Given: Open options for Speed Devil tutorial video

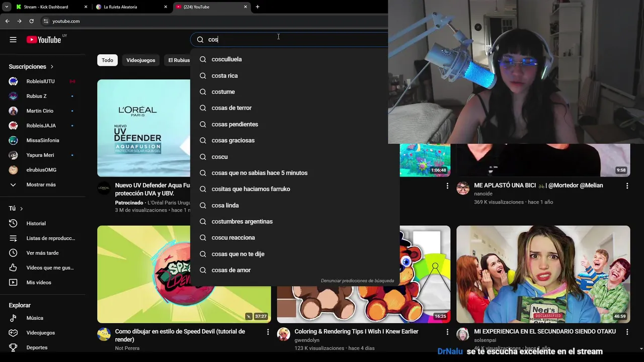Looking at the screenshot, I should coord(268,332).
